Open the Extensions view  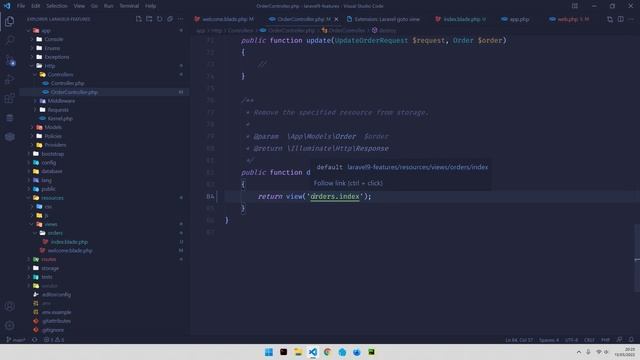click(x=9, y=98)
